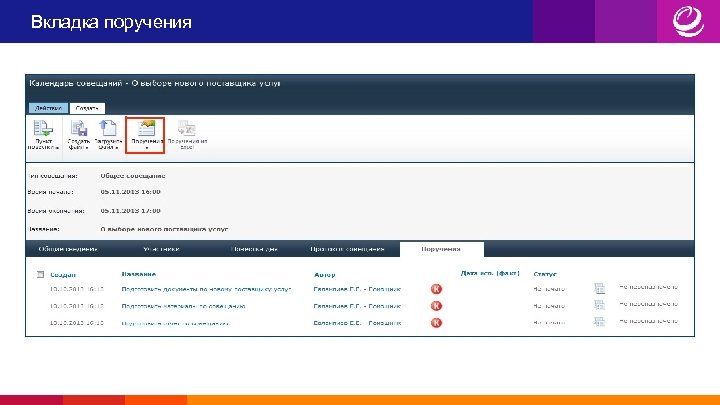This screenshot has width=720, height=405.
Task: Open task Подготовить материалы по совещанию
Action: point(183,306)
